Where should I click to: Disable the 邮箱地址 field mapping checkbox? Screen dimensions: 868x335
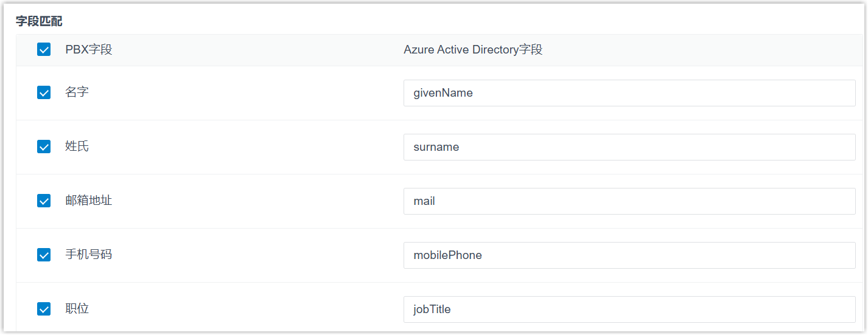click(44, 201)
